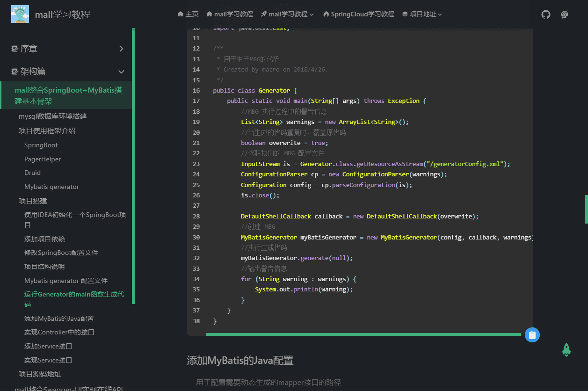Jump to mysql数据库环境搭建 section
The width and height of the screenshot is (588, 391).
click(53, 116)
